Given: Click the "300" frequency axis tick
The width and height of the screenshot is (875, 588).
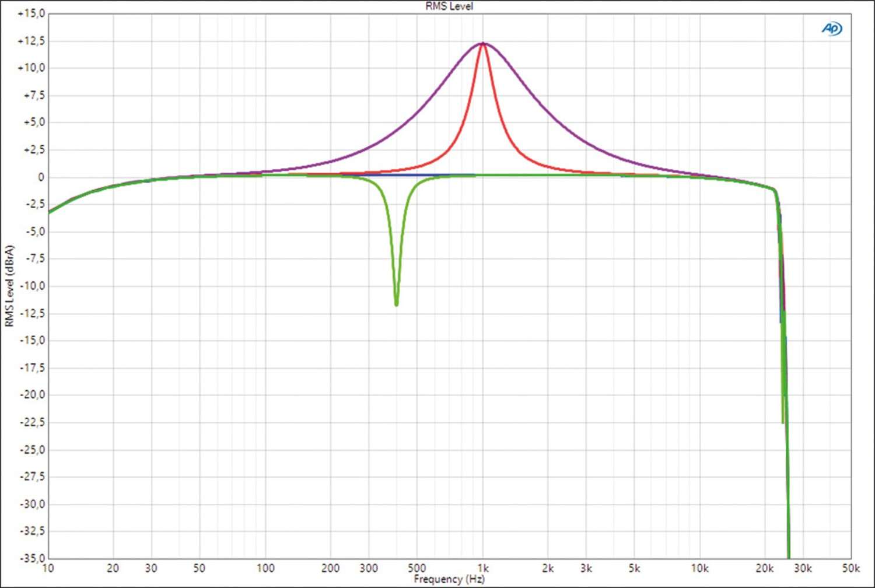Looking at the screenshot, I should (x=369, y=568).
